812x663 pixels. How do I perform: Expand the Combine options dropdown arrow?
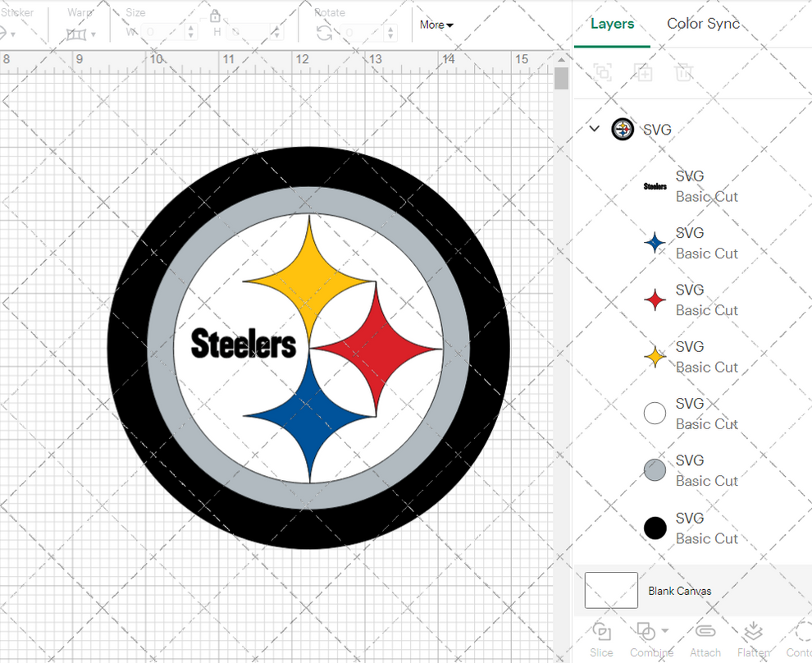tap(665, 632)
